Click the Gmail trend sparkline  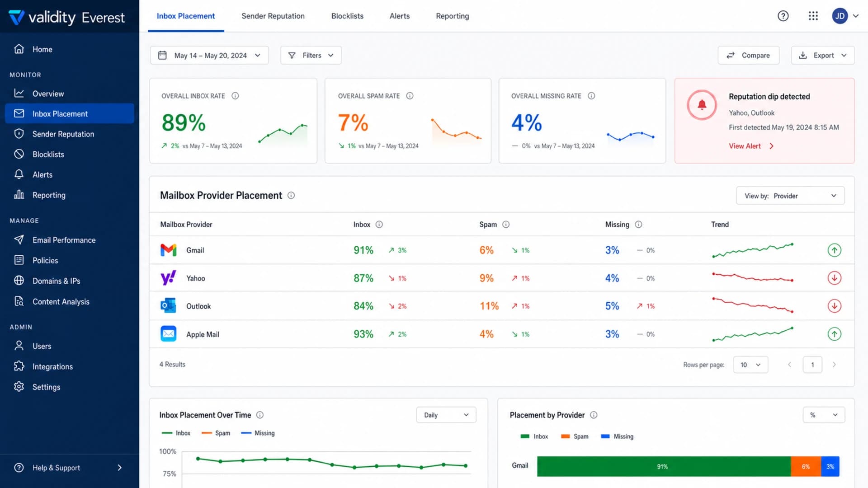753,250
